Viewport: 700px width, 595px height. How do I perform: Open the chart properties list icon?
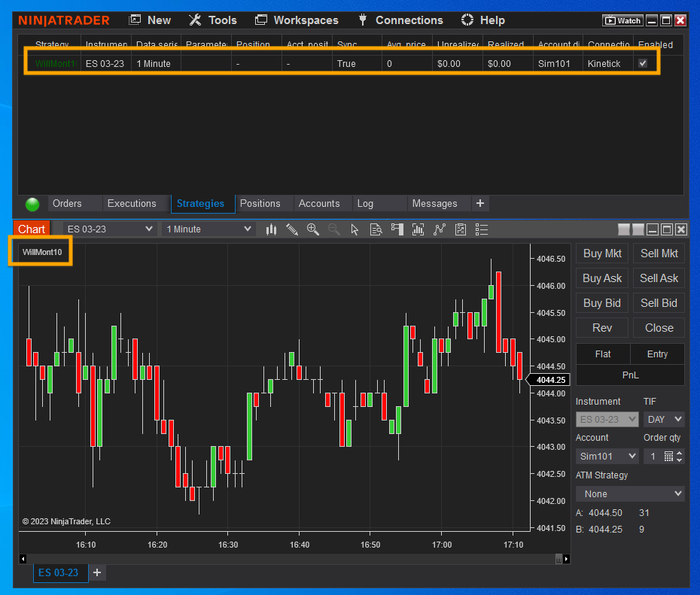coord(481,229)
